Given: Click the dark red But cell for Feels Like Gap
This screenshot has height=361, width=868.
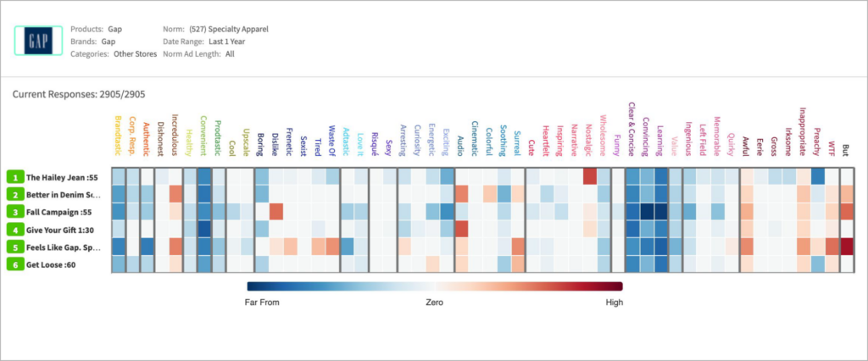Looking at the screenshot, I should tap(847, 247).
